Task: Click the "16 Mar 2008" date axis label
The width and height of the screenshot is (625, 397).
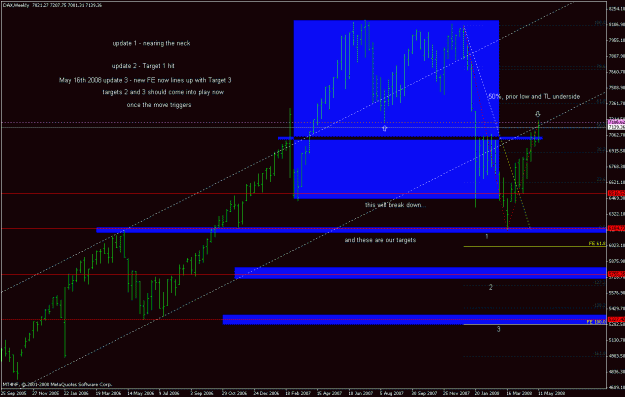Action: click(519, 393)
